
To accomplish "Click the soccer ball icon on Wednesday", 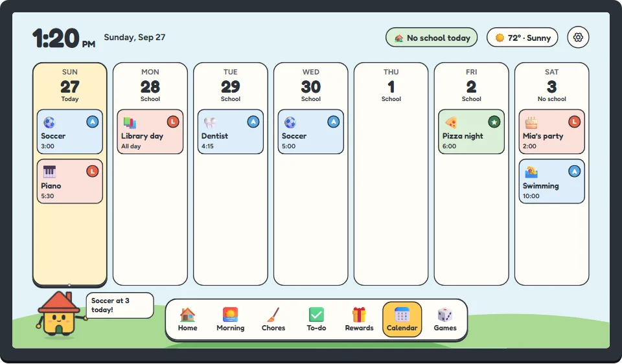I will pyautogui.click(x=290, y=122).
